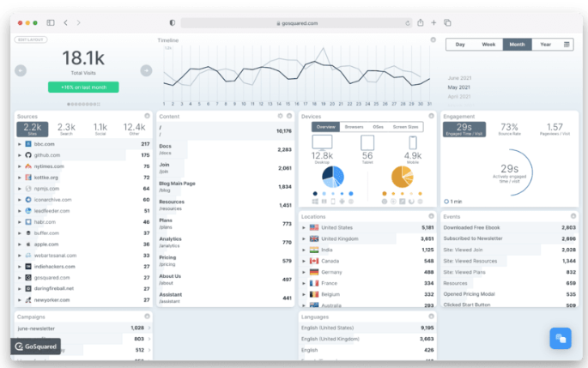Expand the kottke.org source row

(x=20, y=178)
